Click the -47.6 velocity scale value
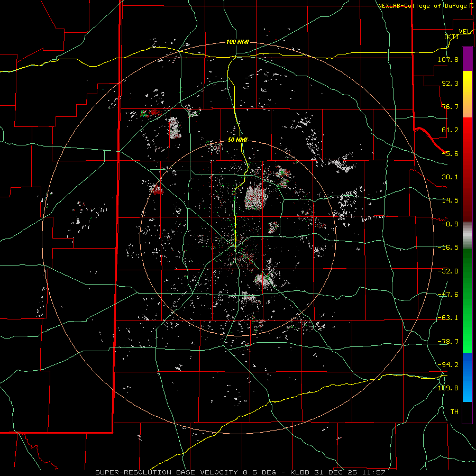This screenshot has width=476, height=476. (x=448, y=295)
